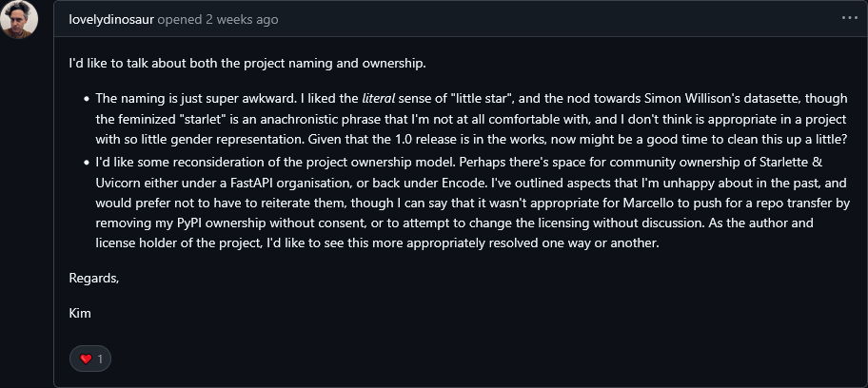The height and width of the screenshot is (388, 868).
Task: Click the "Kim" signature text
Action: [81, 311]
